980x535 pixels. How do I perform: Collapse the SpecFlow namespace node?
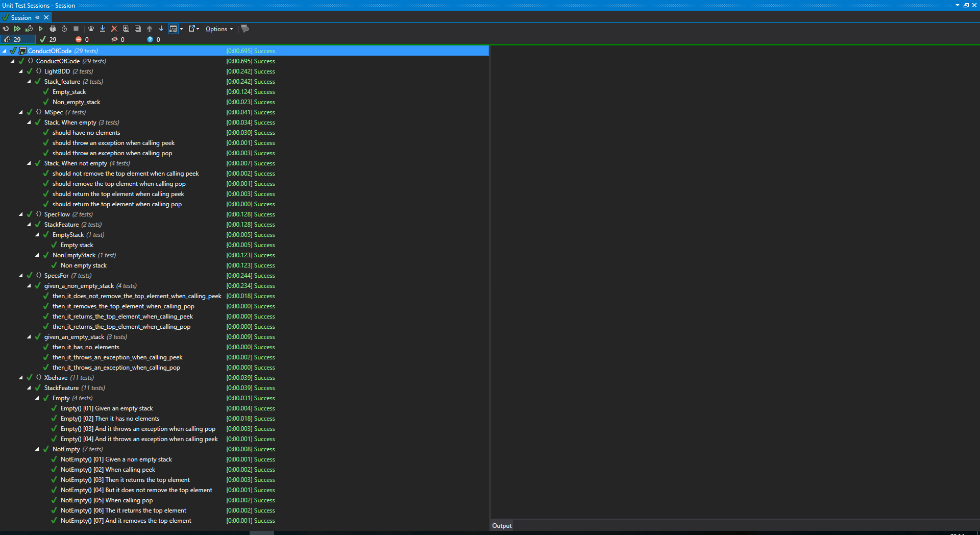21,214
